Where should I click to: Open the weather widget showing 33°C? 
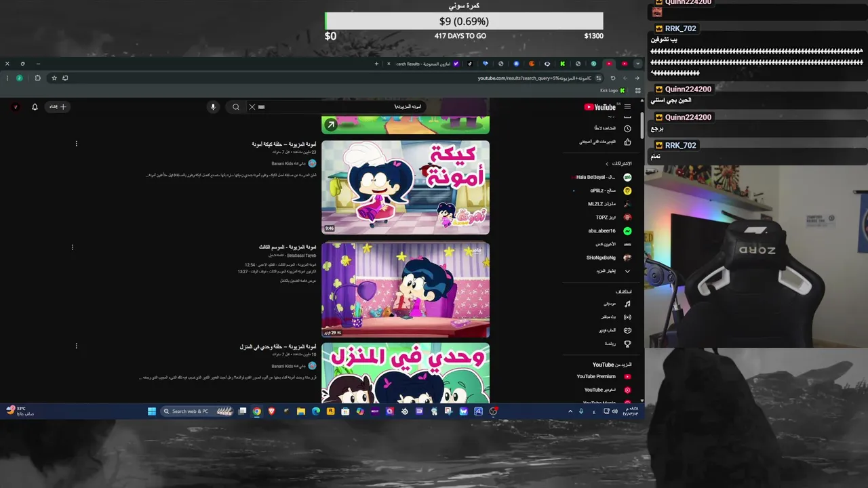20,411
